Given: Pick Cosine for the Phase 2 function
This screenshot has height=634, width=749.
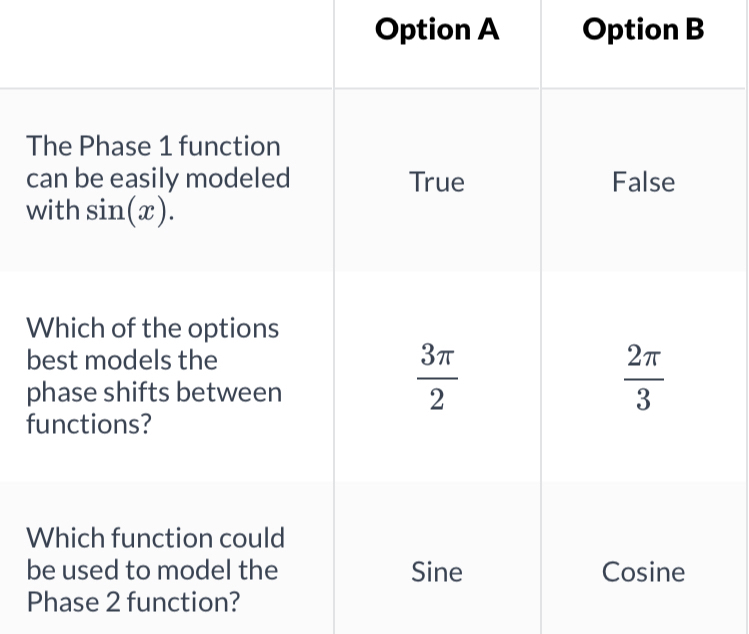Looking at the screenshot, I should tap(643, 572).
